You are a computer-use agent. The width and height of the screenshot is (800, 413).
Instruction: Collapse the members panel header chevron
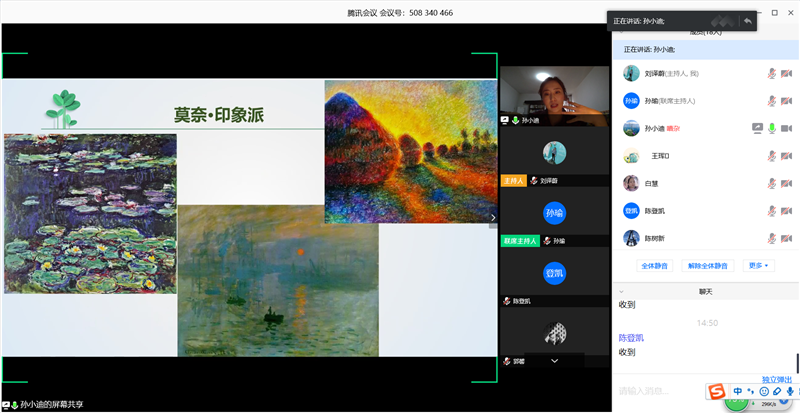click(621, 32)
